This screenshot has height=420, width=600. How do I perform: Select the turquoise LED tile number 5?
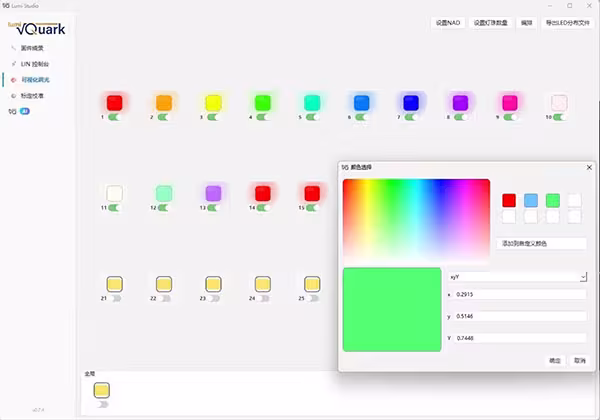312,103
